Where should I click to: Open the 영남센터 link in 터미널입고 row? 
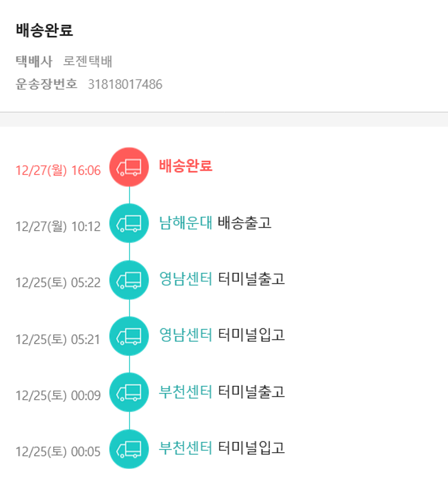[185, 335]
